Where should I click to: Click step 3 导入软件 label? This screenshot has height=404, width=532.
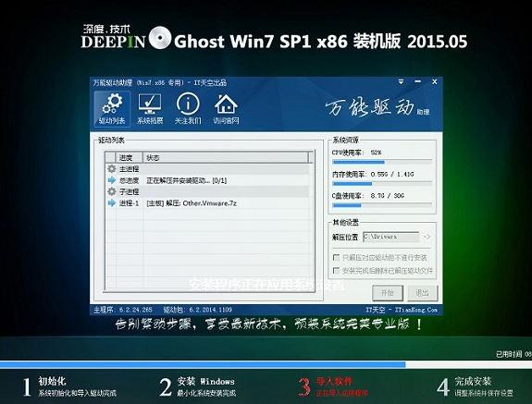334,382
